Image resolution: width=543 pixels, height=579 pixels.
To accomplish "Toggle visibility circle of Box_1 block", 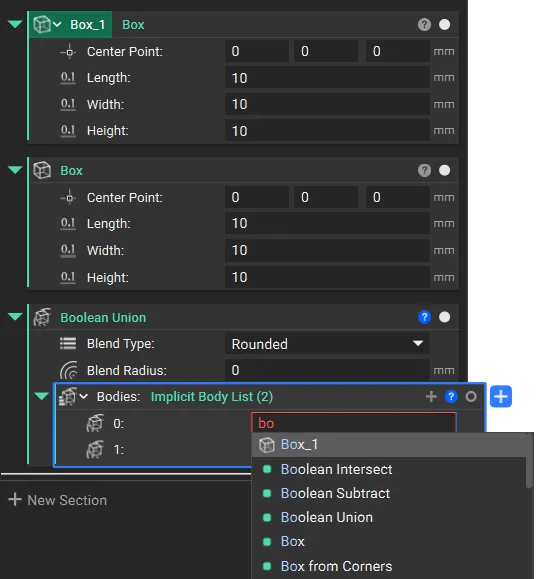I will click(x=444, y=25).
